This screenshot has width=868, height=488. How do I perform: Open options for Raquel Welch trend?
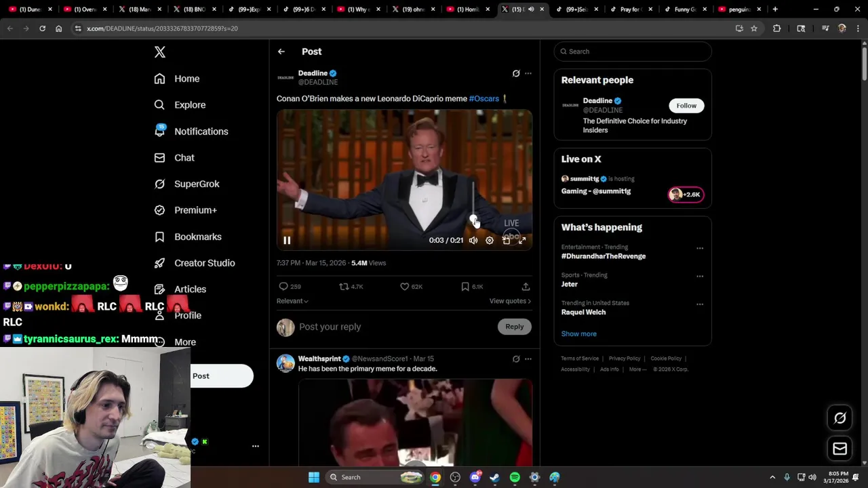coord(700,304)
